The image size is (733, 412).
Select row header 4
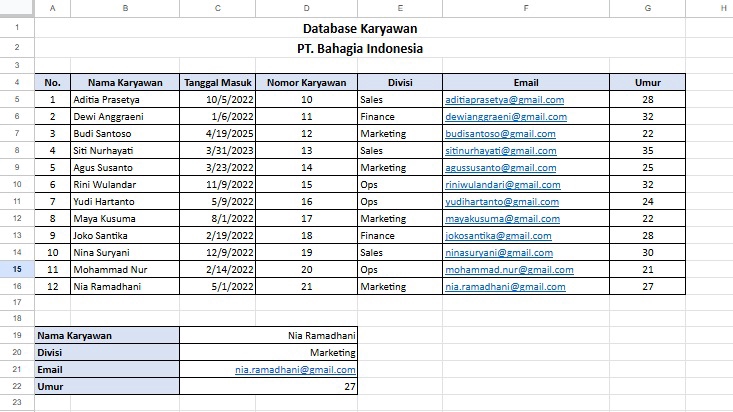pyautogui.click(x=17, y=82)
